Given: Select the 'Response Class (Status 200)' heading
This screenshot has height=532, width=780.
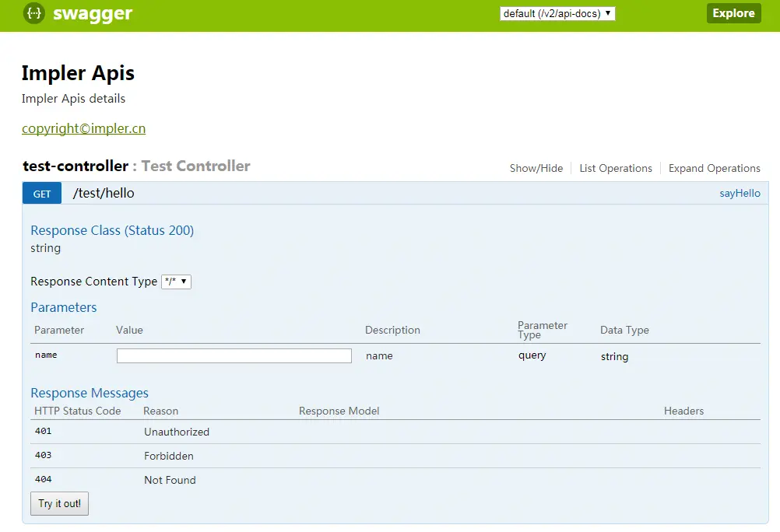Looking at the screenshot, I should pos(112,231).
